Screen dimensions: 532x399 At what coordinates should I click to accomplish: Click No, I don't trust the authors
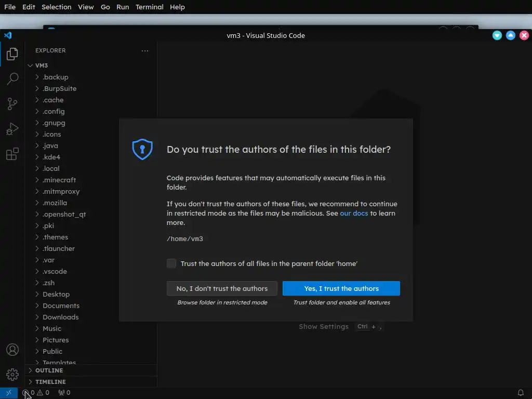[222, 288]
